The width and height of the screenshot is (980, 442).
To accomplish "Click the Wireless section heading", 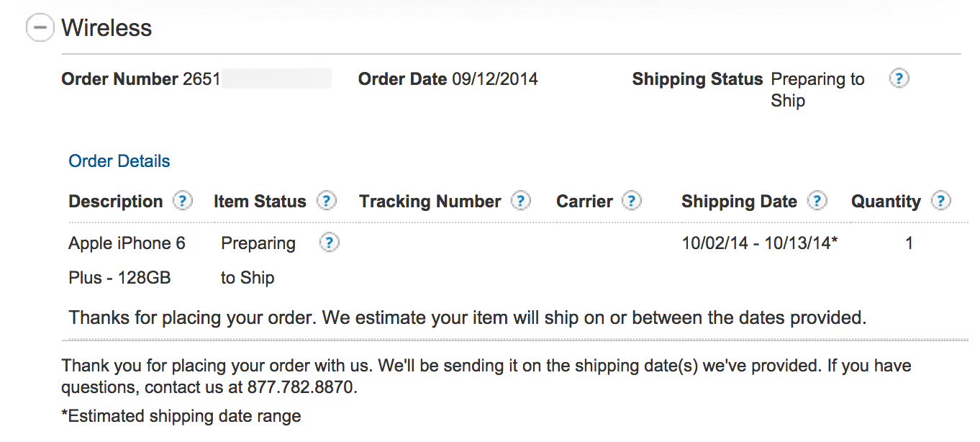I will point(106,28).
